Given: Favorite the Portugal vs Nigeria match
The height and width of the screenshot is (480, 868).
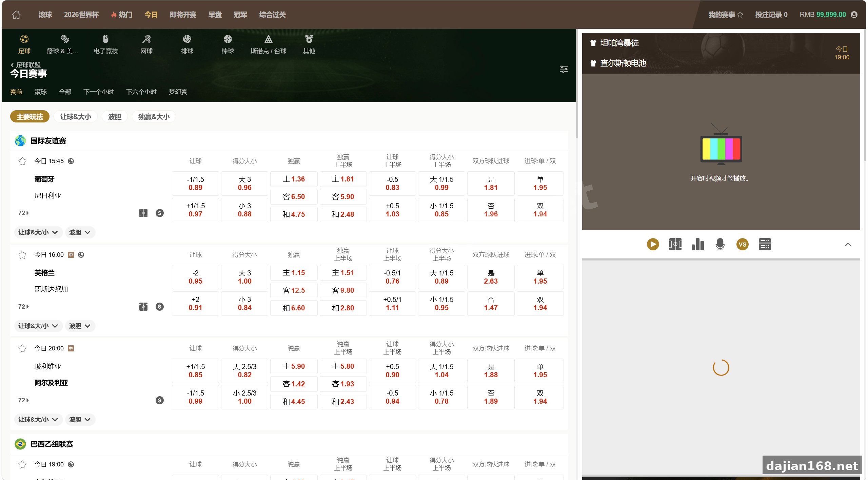Looking at the screenshot, I should (x=22, y=161).
